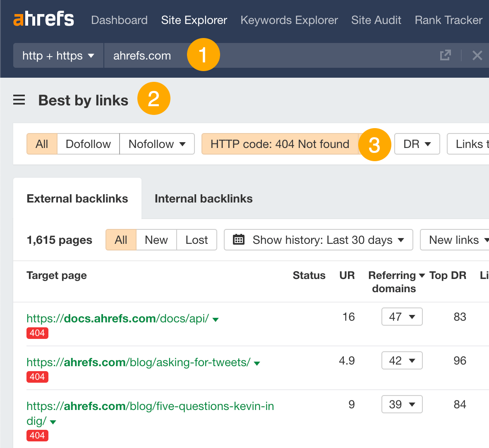Click the Ahrefs logo

(x=43, y=19)
